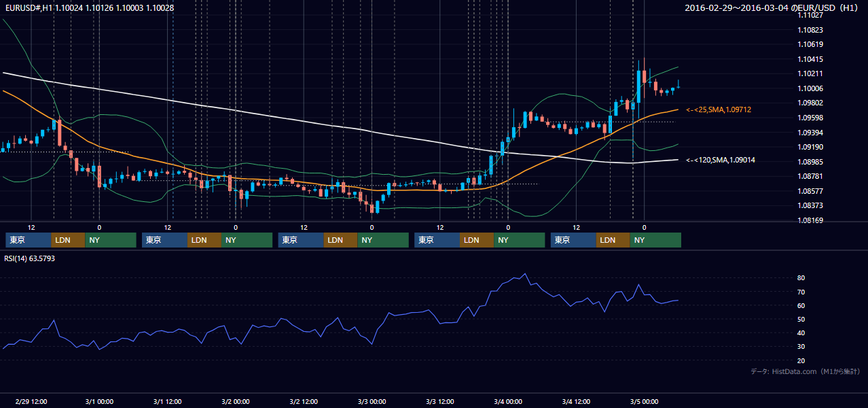Click price axis value 1.10006

coord(810,88)
